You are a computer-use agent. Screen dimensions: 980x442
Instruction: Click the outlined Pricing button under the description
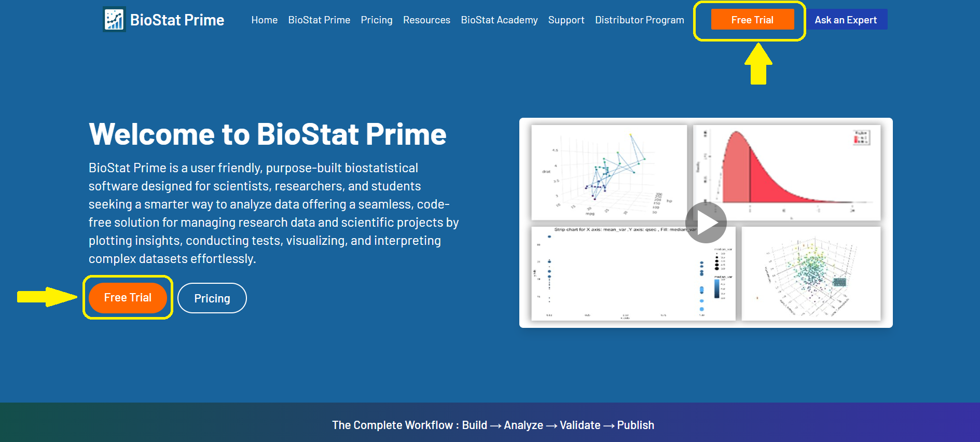212,298
